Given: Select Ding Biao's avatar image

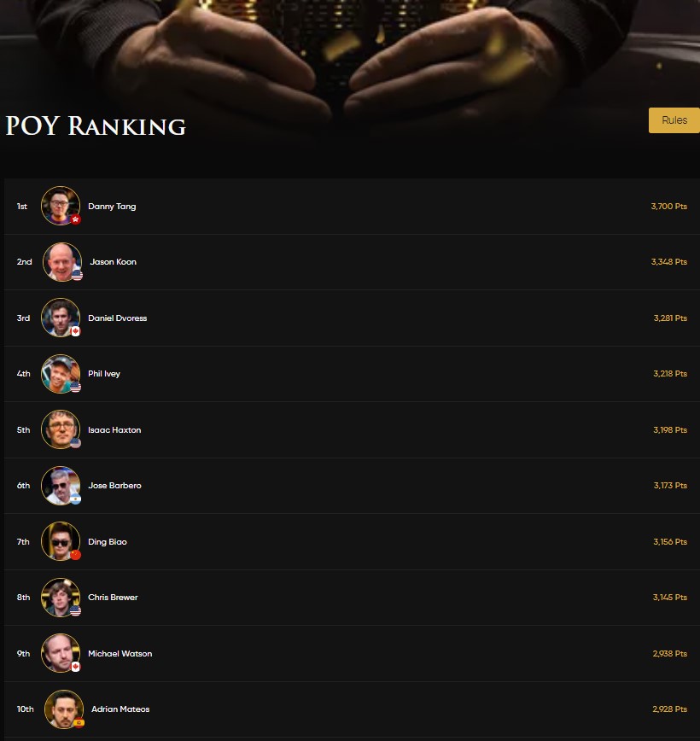Looking at the screenshot, I should (61, 541).
